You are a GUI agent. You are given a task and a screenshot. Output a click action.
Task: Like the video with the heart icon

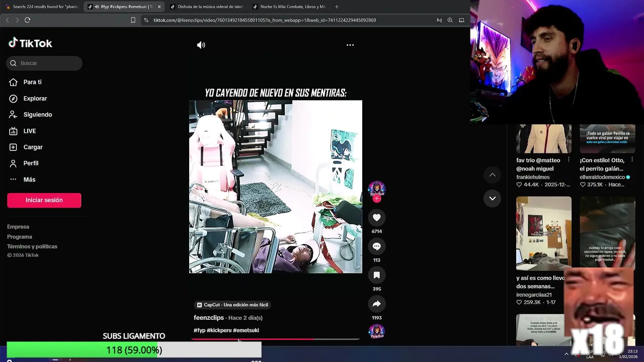click(x=377, y=217)
